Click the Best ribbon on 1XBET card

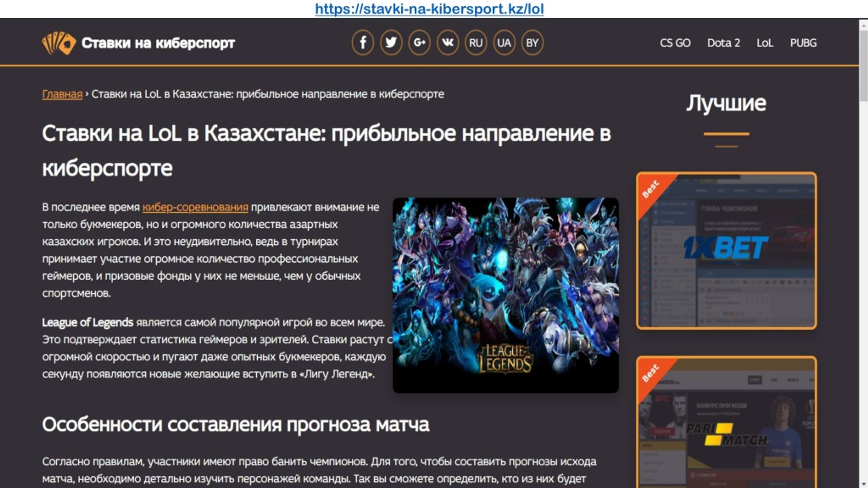(x=650, y=189)
